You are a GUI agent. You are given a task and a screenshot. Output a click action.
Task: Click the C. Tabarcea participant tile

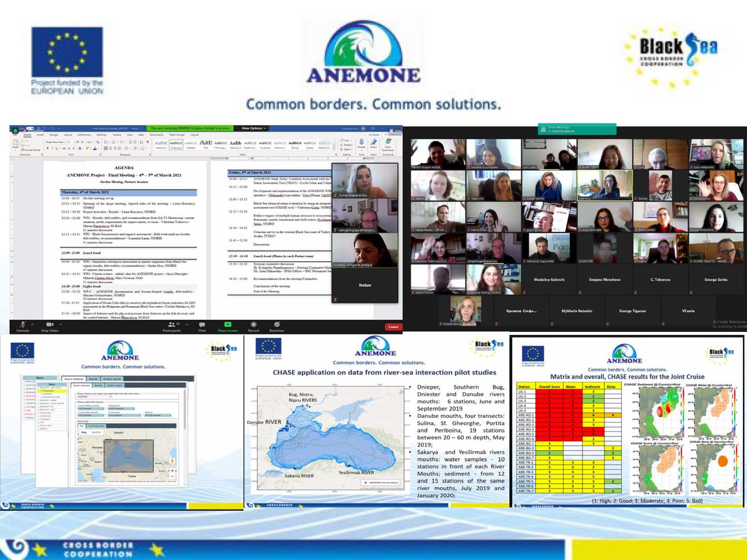click(660, 279)
